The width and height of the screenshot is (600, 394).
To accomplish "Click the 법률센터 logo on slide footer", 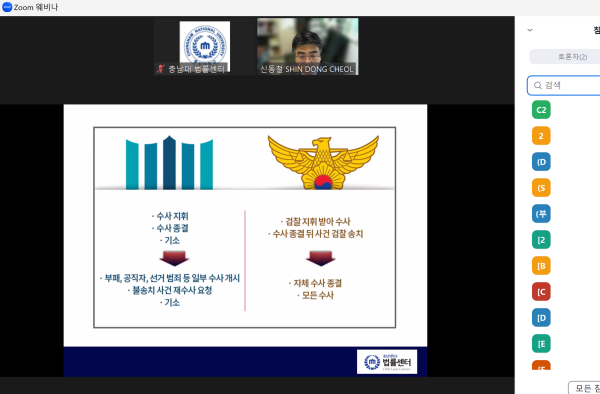I will (x=387, y=362).
